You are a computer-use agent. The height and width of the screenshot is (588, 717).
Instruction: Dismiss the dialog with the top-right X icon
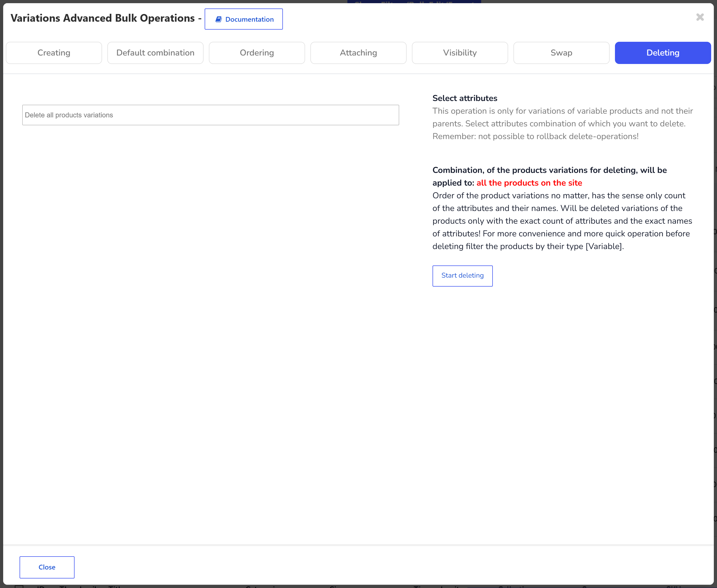(700, 17)
